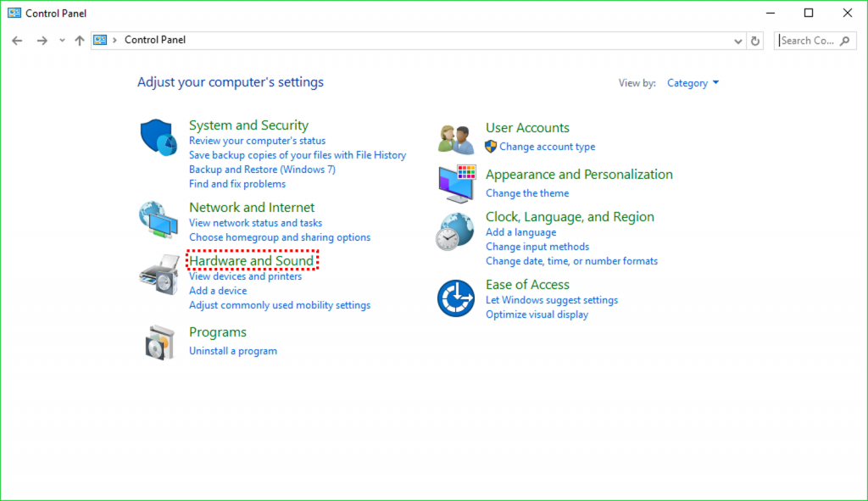This screenshot has width=868, height=501.
Task: Click the Appearance and Personalization monitor icon
Action: (x=457, y=184)
